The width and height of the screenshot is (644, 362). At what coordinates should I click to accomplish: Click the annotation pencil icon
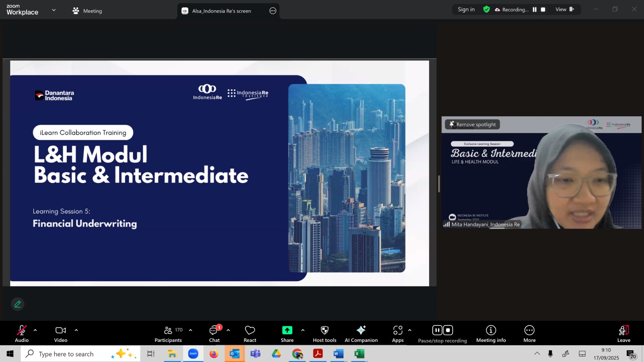coord(18,304)
